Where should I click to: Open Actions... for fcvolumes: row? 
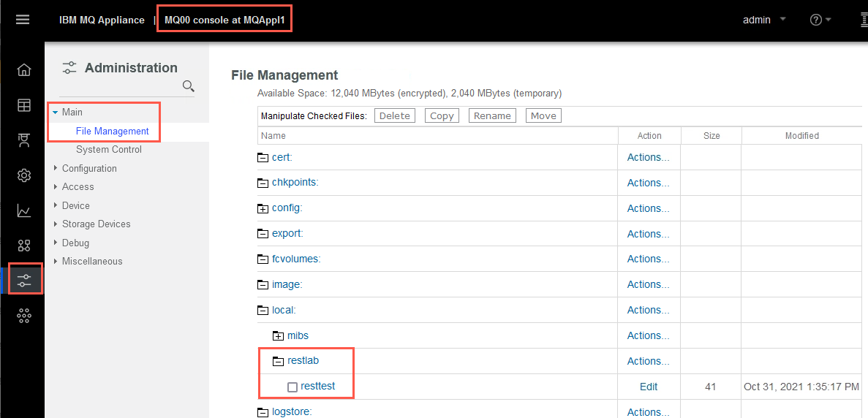coord(648,259)
